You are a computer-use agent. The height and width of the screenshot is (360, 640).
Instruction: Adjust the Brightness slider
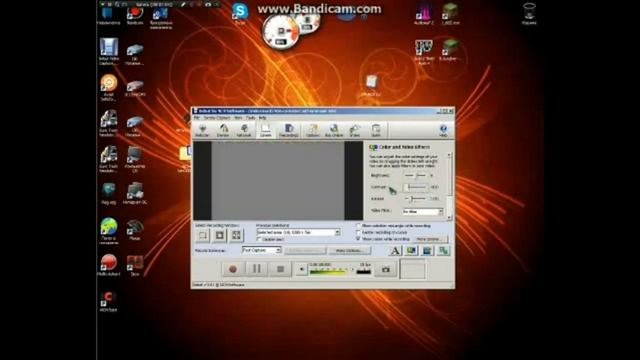pos(416,176)
